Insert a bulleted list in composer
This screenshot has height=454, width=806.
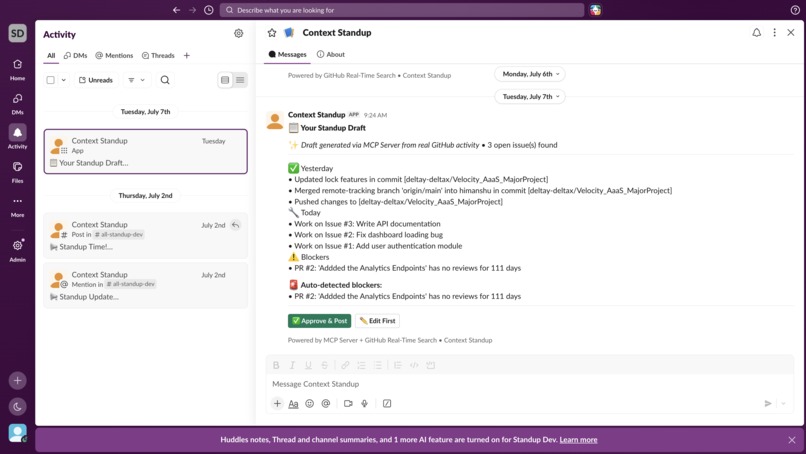pos(378,365)
